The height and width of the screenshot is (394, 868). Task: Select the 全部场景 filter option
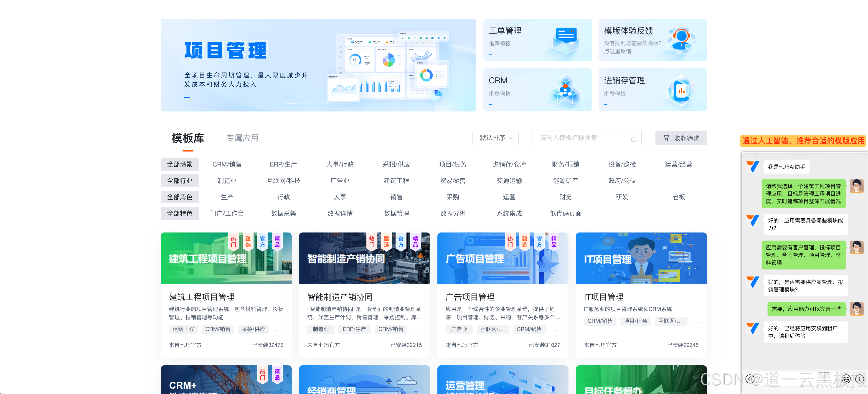tap(180, 164)
